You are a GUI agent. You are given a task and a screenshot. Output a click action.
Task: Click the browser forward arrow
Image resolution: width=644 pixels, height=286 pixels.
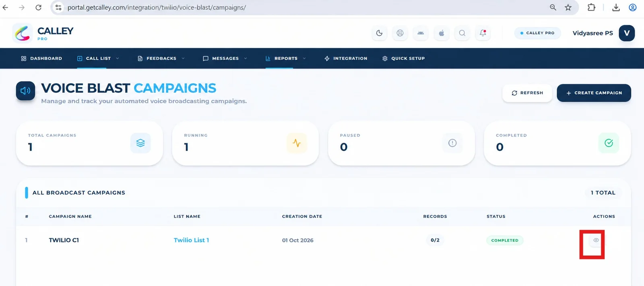[x=22, y=7]
